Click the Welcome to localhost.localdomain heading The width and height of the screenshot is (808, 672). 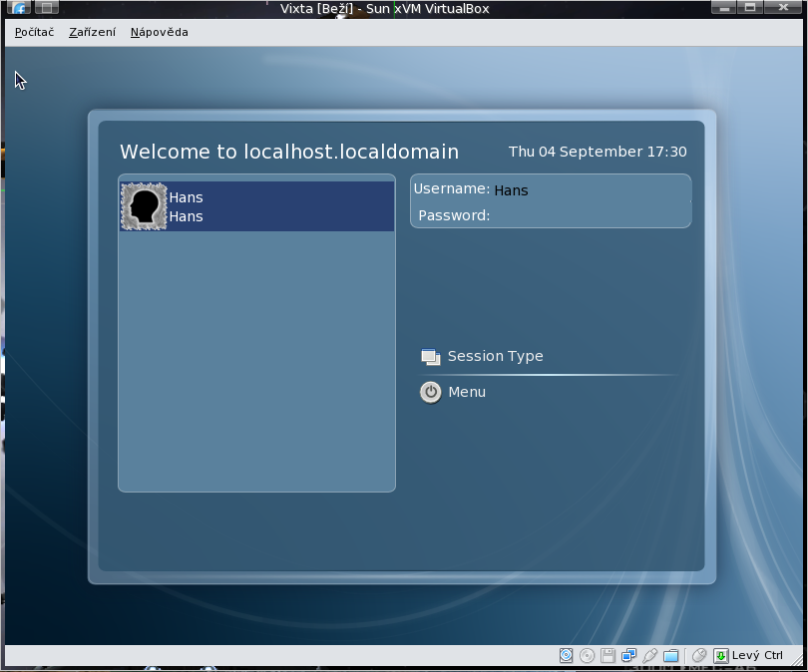(289, 152)
